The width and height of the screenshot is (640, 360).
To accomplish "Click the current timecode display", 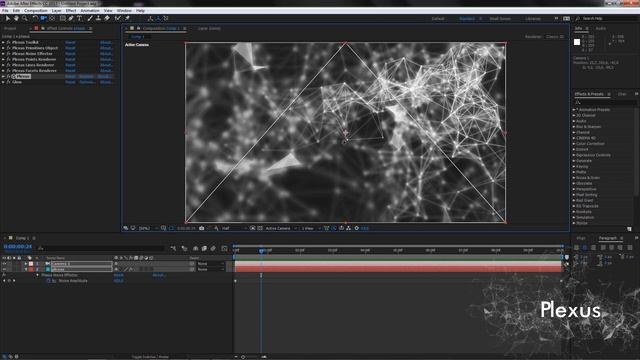I will [18, 247].
